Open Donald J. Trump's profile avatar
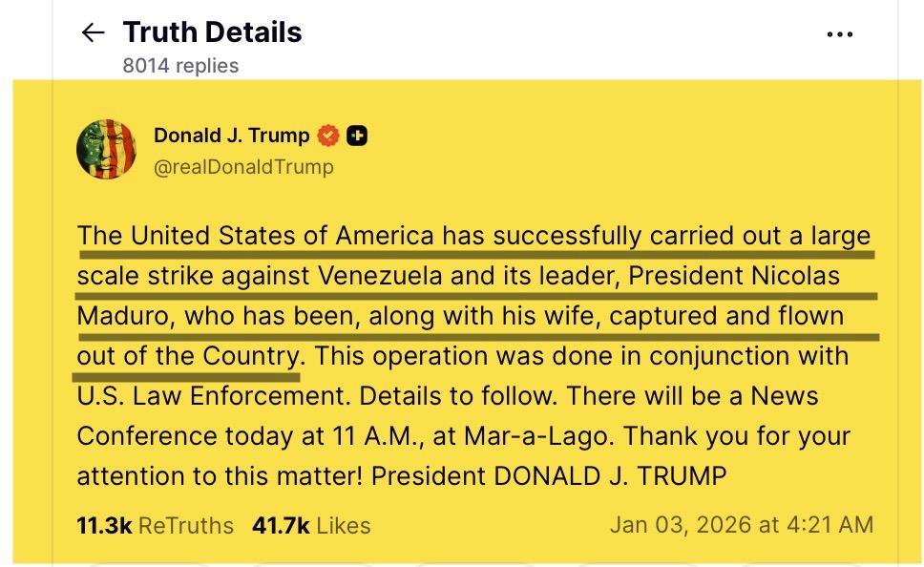 coord(107,150)
